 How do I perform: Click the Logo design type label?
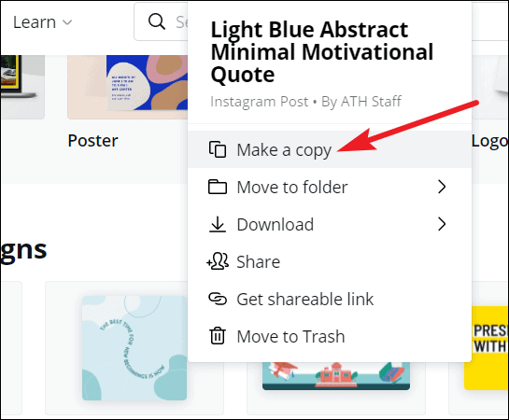click(x=489, y=142)
